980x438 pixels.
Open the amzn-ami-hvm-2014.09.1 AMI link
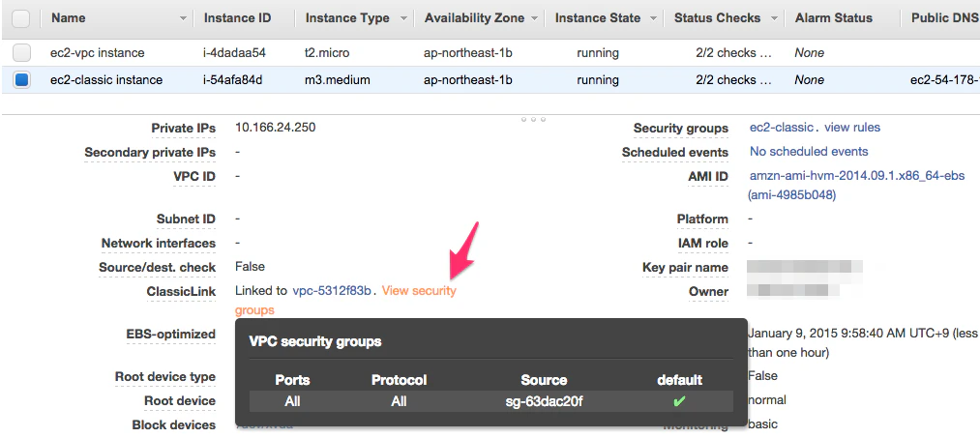click(x=857, y=176)
